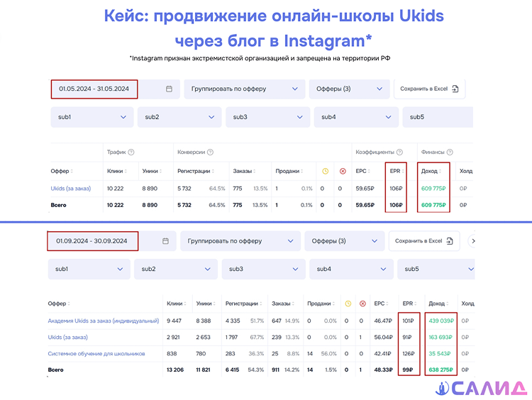Open Системное обучение для школьников link
Viewport: 532px width, 400px height.
pyautogui.click(x=96, y=353)
